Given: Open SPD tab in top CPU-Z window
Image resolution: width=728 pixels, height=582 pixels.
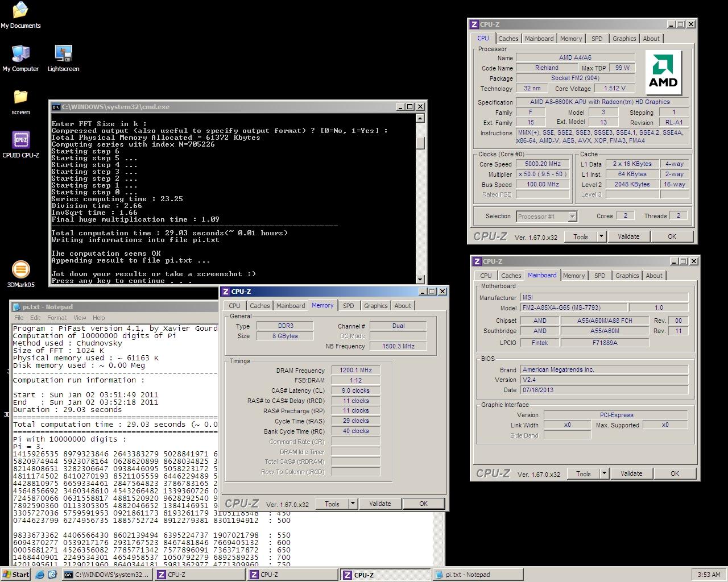Looking at the screenshot, I should [597, 39].
